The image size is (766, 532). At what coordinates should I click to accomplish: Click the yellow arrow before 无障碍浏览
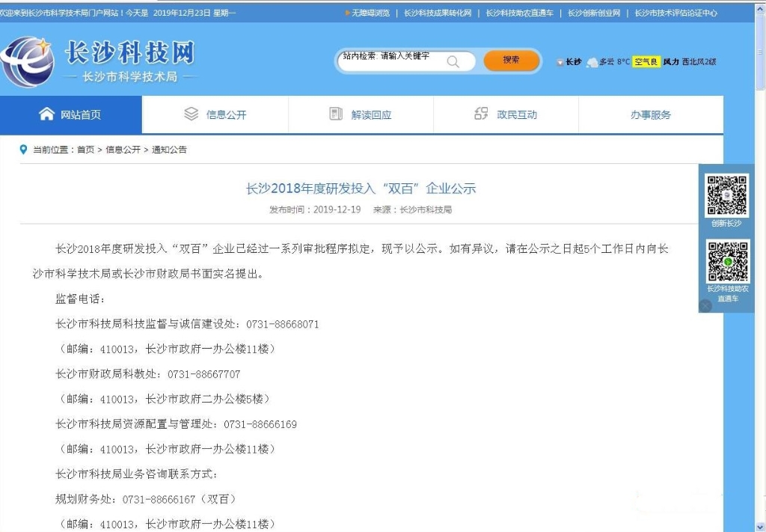coord(346,12)
